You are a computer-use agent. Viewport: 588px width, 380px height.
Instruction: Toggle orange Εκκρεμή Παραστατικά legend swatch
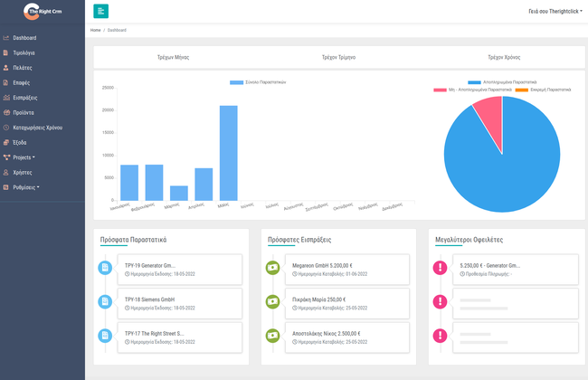point(522,90)
